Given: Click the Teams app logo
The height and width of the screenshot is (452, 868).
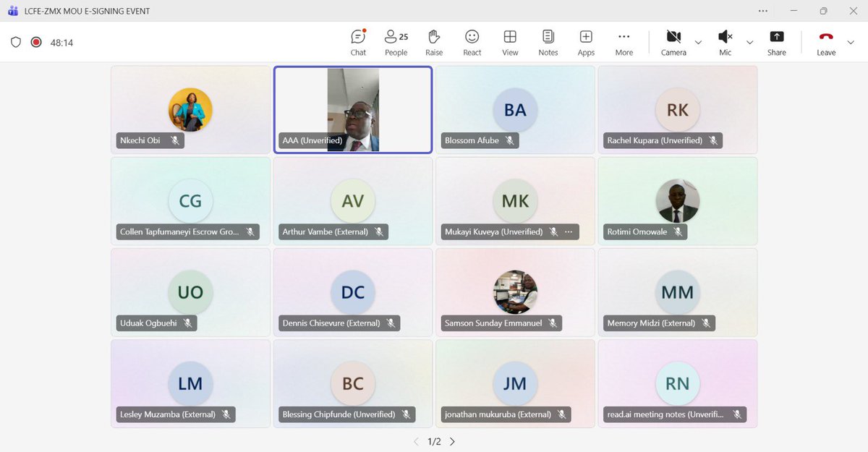Looking at the screenshot, I should [x=12, y=11].
